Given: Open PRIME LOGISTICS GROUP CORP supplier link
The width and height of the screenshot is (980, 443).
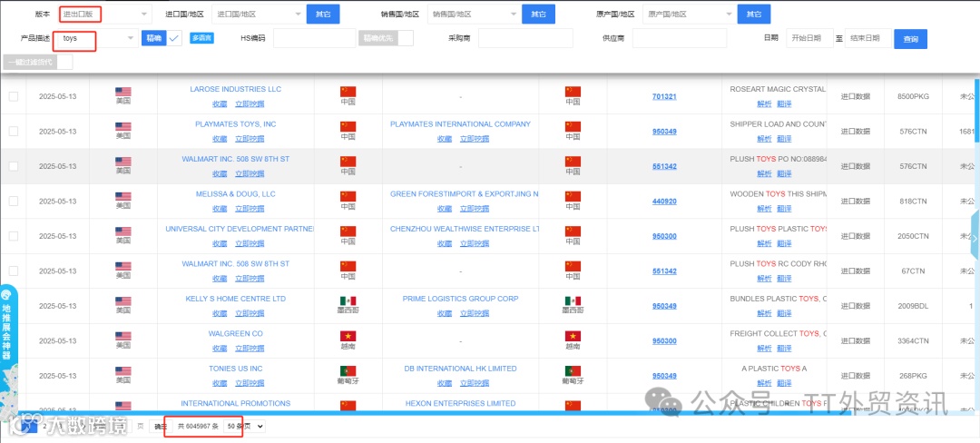Looking at the screenshot, I should pos(461,300).
